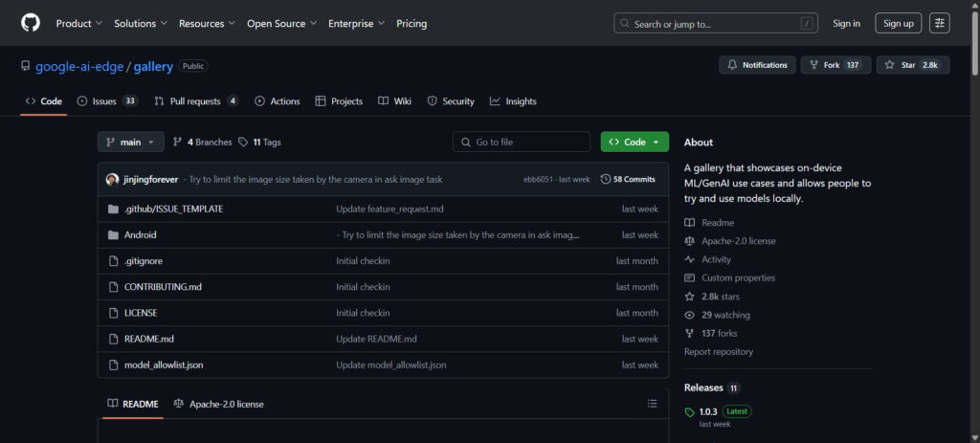
Task: Click the Go to file search field
Action: click(x=522, y=142)
